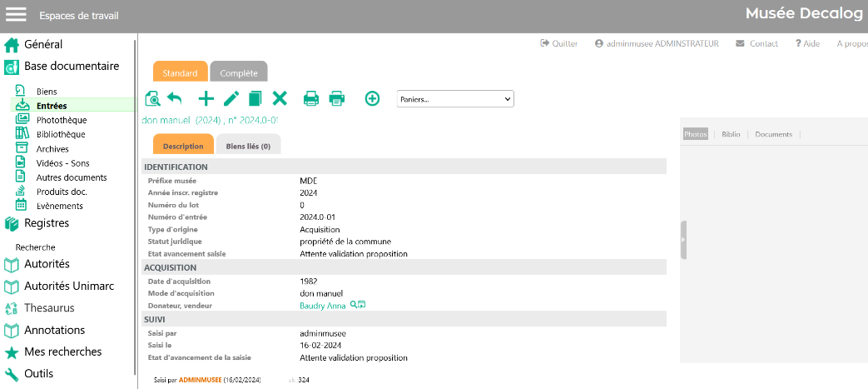Screen dimensions: 868x389
Task: Switch to the Complète tab
Action: pos(239,72)
